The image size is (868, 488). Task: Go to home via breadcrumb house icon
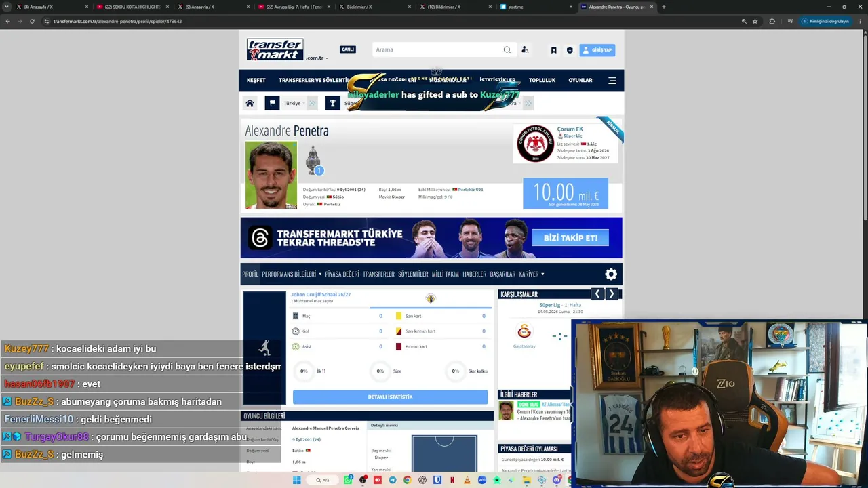point(250,103)
